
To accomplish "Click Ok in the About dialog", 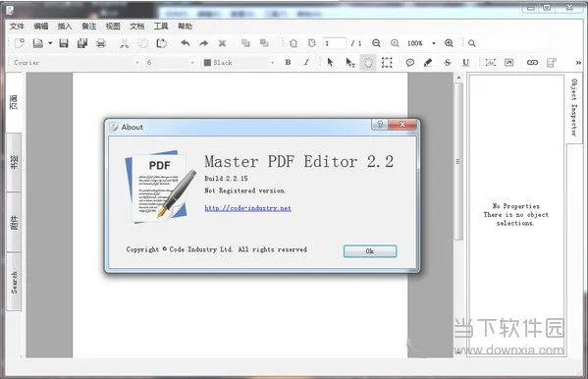I will point(370,251).
